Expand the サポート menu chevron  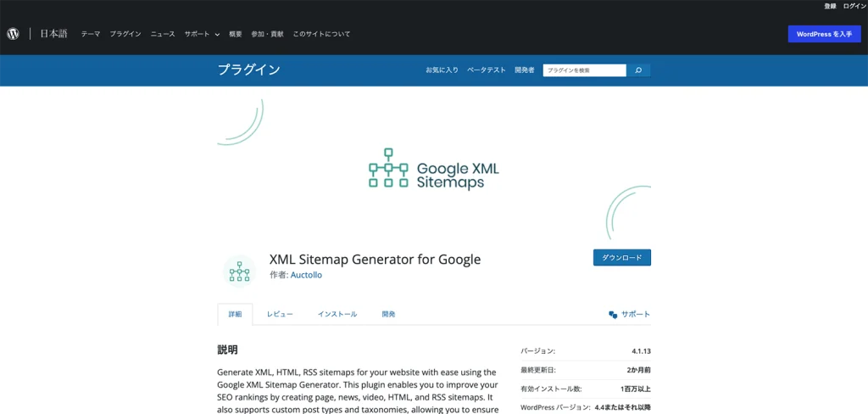217,35
